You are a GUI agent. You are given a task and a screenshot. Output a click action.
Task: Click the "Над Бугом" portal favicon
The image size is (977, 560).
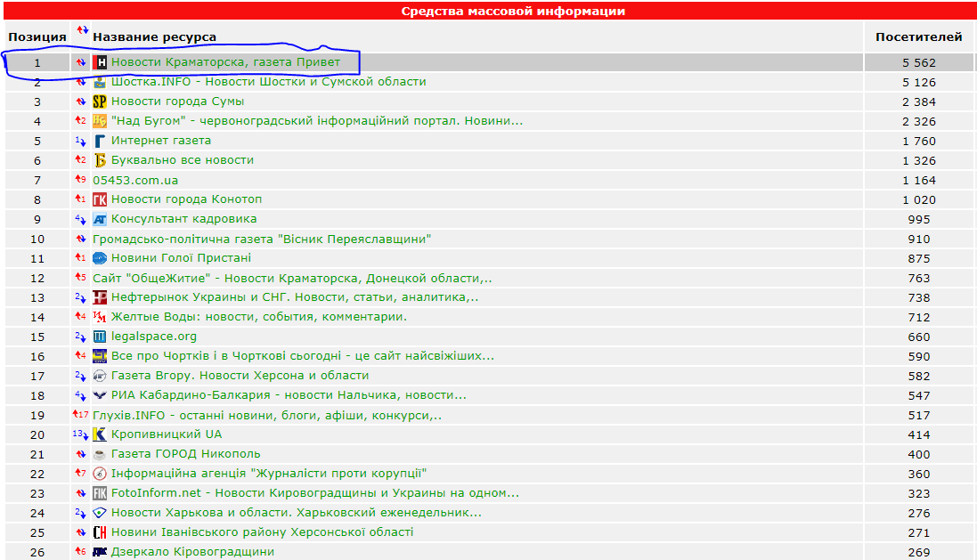pyautogui.click(x=100, y=121)
